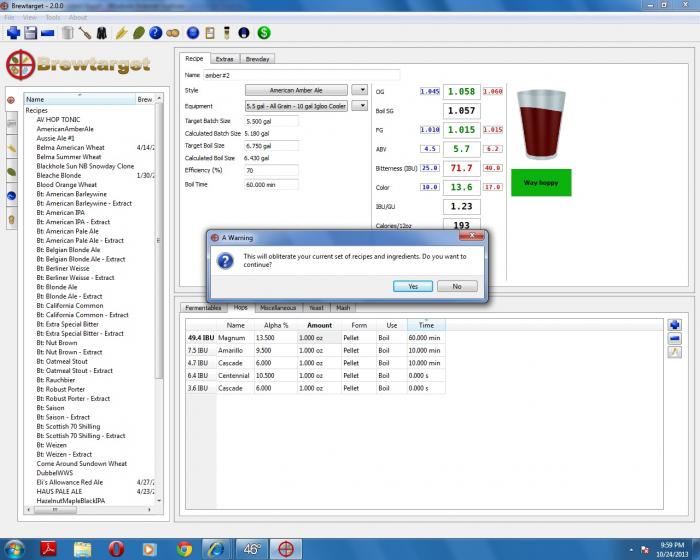Image resolution: width=700 pixels, height=560 pixels.
Task: Select the yellow grain sidebar tab
Action: [x=12, y=148]
